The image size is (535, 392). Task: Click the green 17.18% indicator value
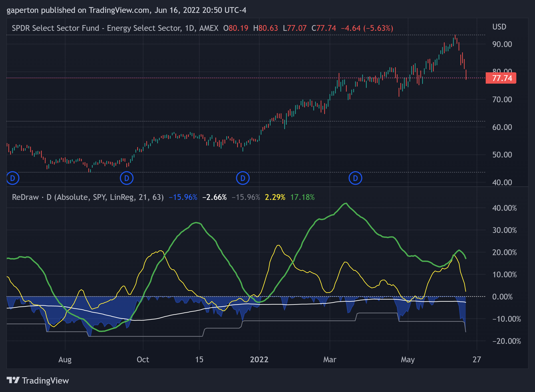point(302,197)
